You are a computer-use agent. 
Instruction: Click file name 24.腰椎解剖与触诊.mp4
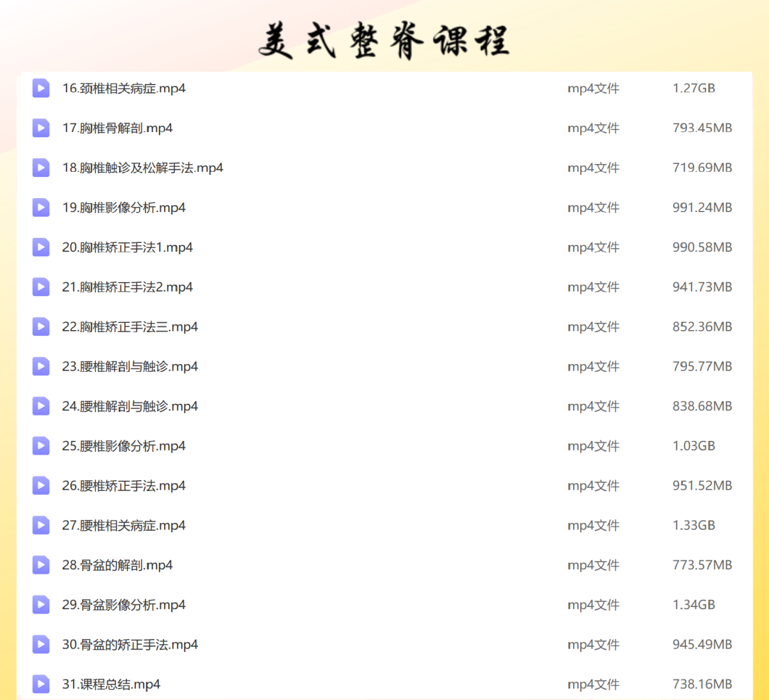pyautogui.click(x=129, y=406)
